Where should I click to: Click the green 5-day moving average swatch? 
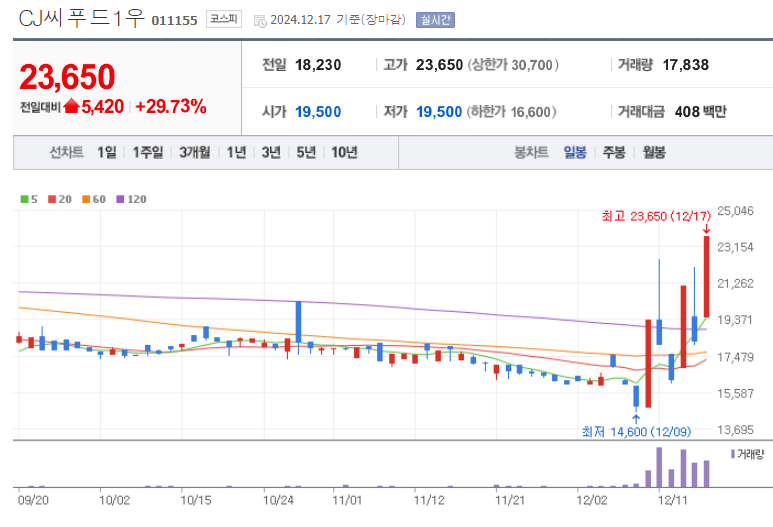coord(24,199)
